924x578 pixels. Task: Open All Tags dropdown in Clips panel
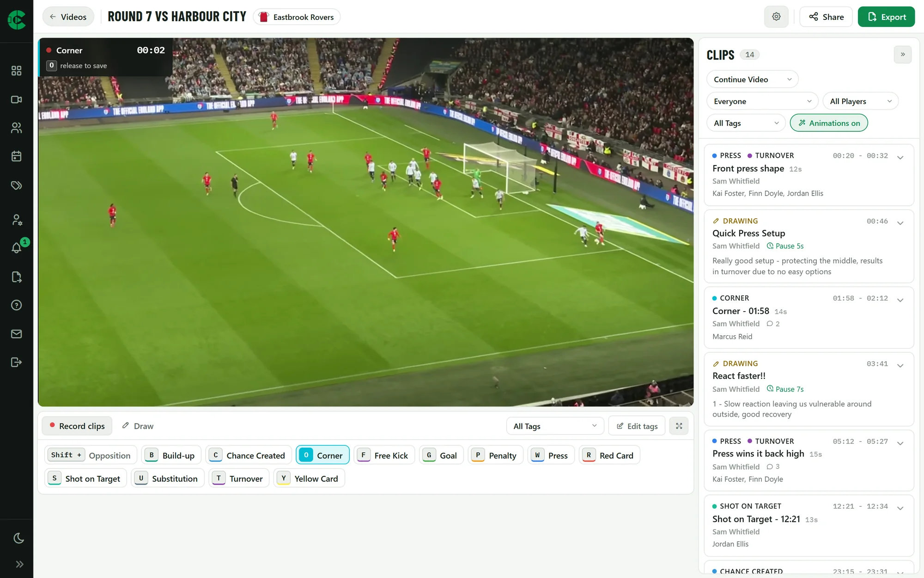(746, 123)
